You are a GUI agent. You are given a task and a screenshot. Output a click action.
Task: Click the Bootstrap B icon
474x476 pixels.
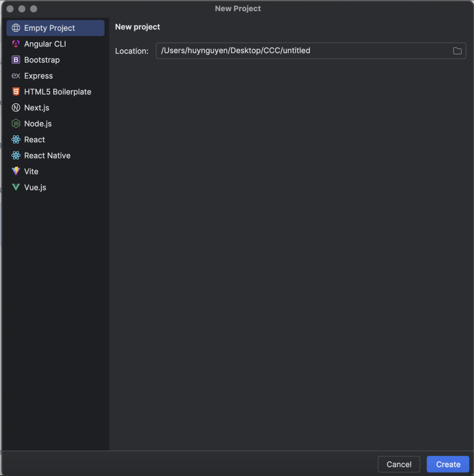(16, 60)
